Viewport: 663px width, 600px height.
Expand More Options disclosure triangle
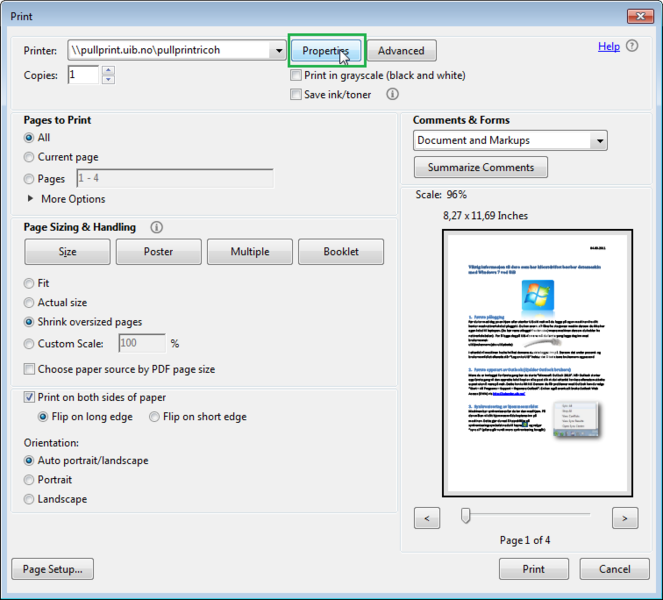coord(30,198)
